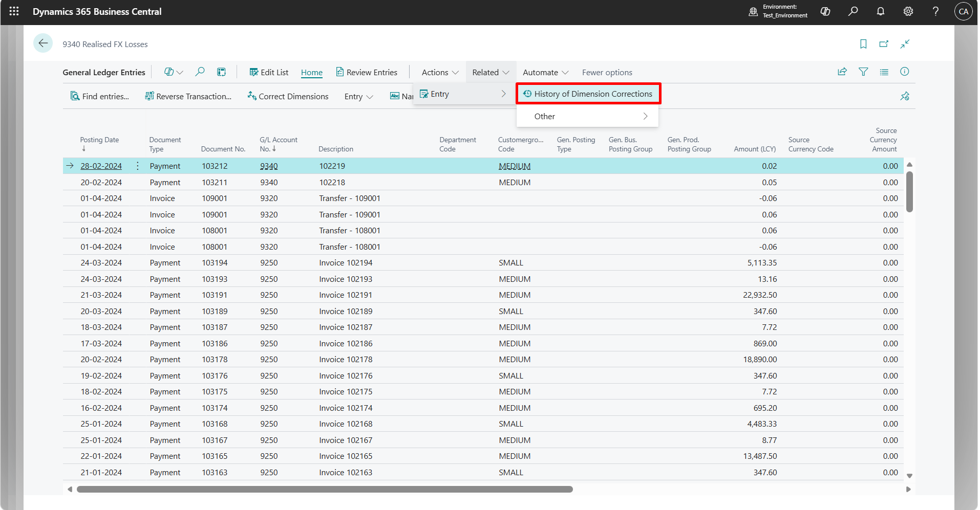
Task: Expand the Automate menu
Action: 545,73
